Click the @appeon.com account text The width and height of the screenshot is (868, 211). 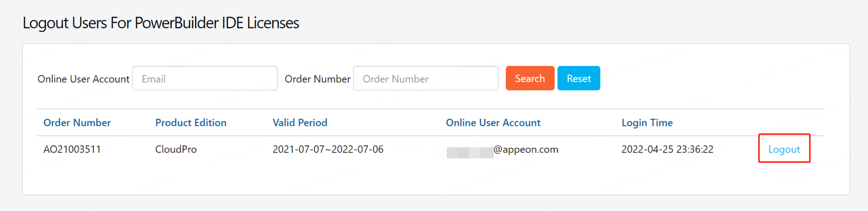pyautogui.click(x=526, y=149)
